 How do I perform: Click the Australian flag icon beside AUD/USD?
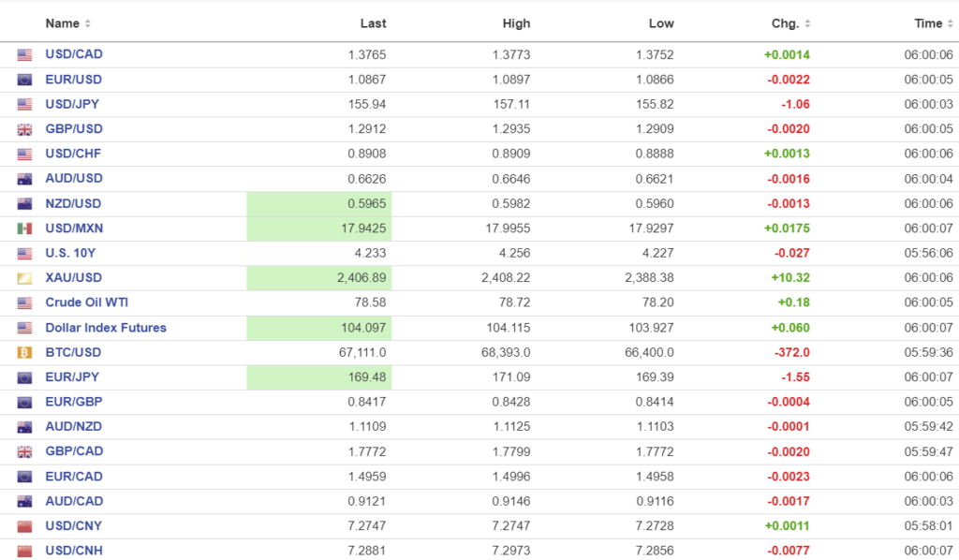(x=24, y=179)
